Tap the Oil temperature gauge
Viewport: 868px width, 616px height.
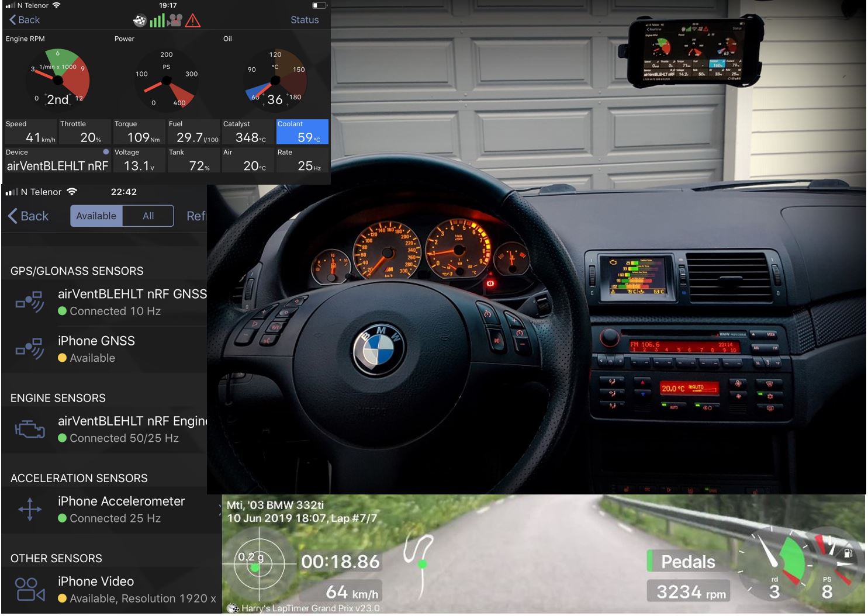coord(275,80)
